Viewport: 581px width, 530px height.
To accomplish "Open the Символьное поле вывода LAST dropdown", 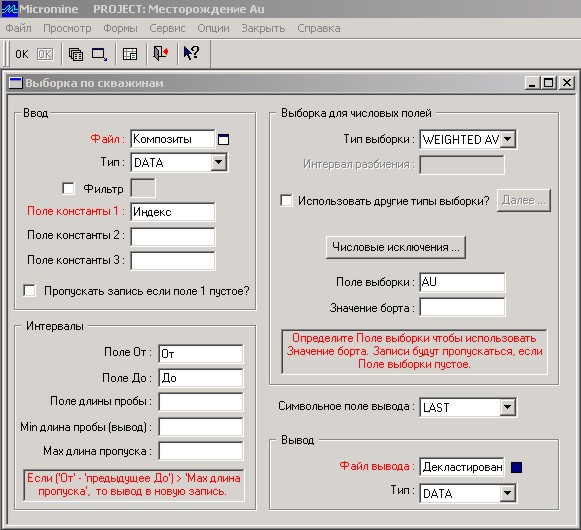I will (507, 407).
